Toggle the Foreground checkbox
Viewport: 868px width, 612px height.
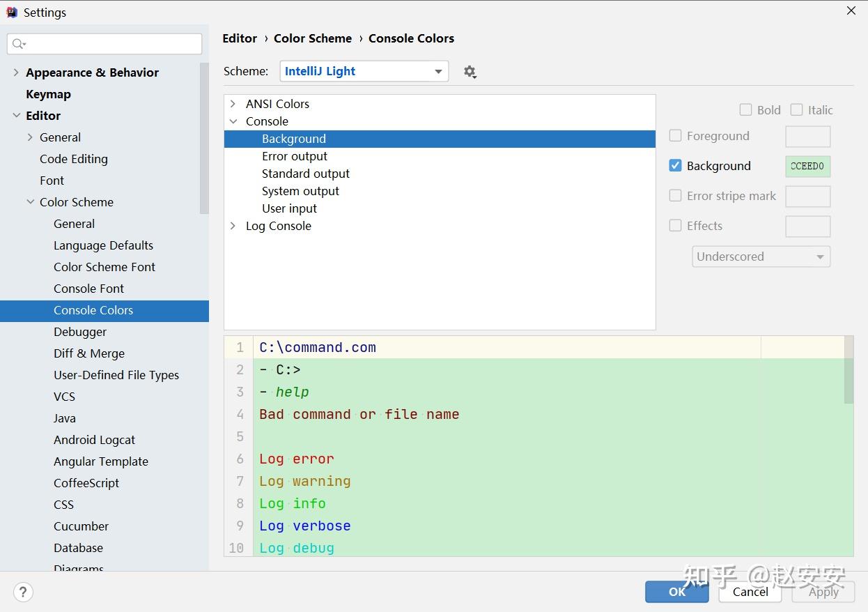[675, 136]
